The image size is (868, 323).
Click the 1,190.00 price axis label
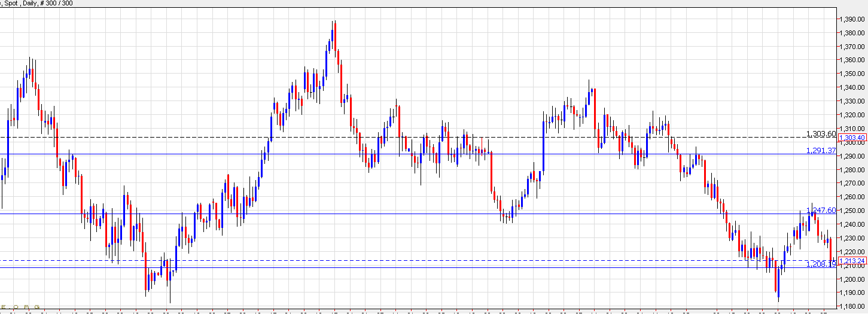click(x=852, y=293)
